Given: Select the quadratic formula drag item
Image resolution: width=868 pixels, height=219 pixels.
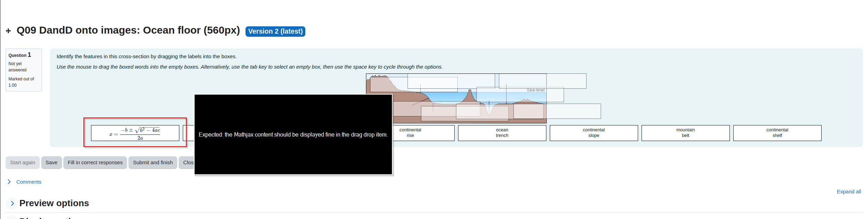Looking at the screenshot, I should [x=135, y=133].
